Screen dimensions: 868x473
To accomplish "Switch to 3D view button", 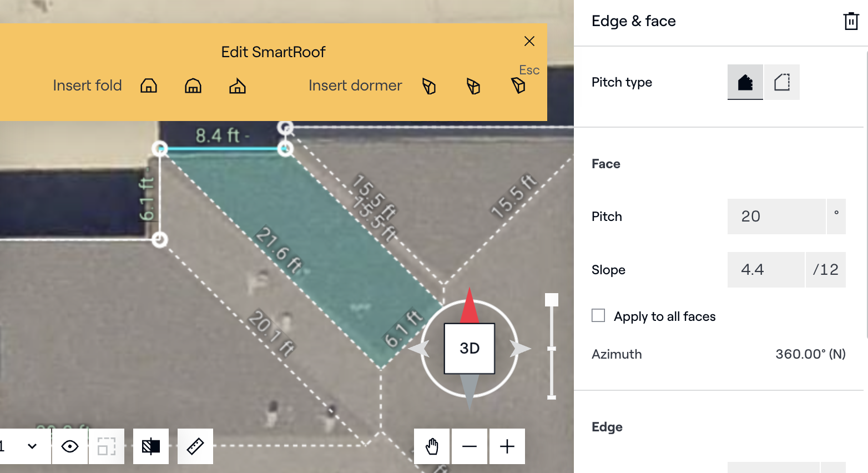I will pyautogui.click(x=470, y=348).
